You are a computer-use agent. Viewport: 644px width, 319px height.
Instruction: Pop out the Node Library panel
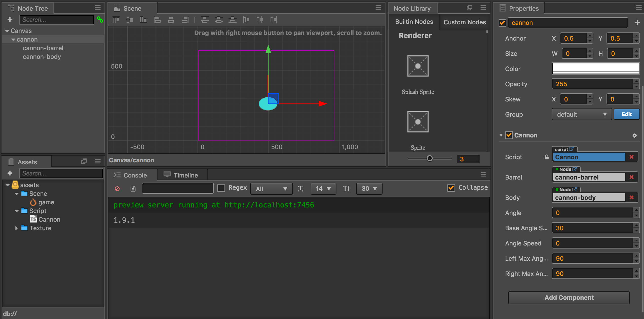pyautogui.click(x=469, y=8)
